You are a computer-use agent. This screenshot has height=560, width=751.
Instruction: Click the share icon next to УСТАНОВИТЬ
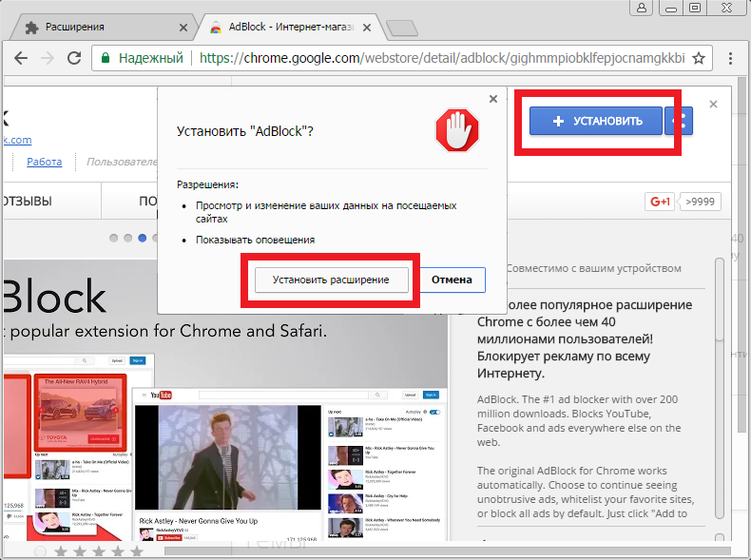[679, 121]
